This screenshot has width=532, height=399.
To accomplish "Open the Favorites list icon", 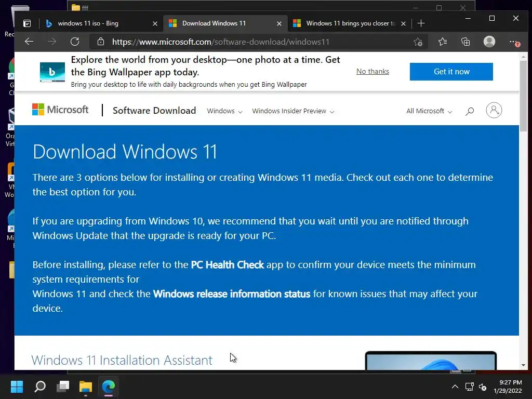I will pos(443,42).
